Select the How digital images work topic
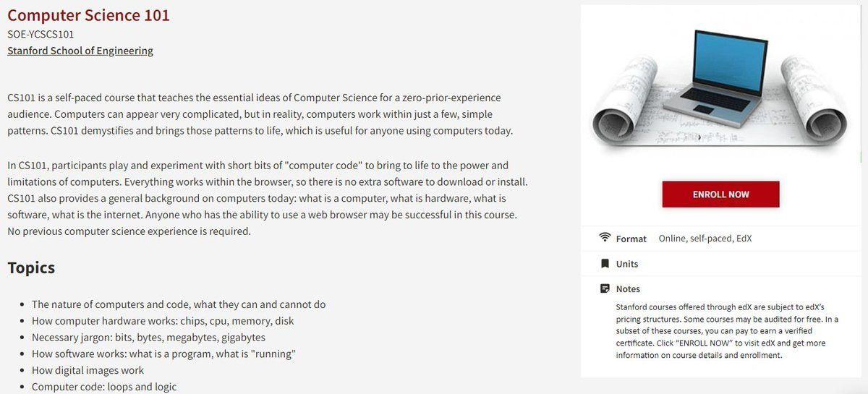Viewport: 868px width, 394px height. pos(88,370)
